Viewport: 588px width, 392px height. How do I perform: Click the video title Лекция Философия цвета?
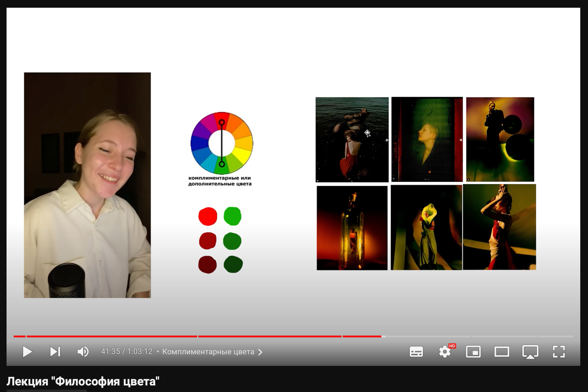[83, 381]
